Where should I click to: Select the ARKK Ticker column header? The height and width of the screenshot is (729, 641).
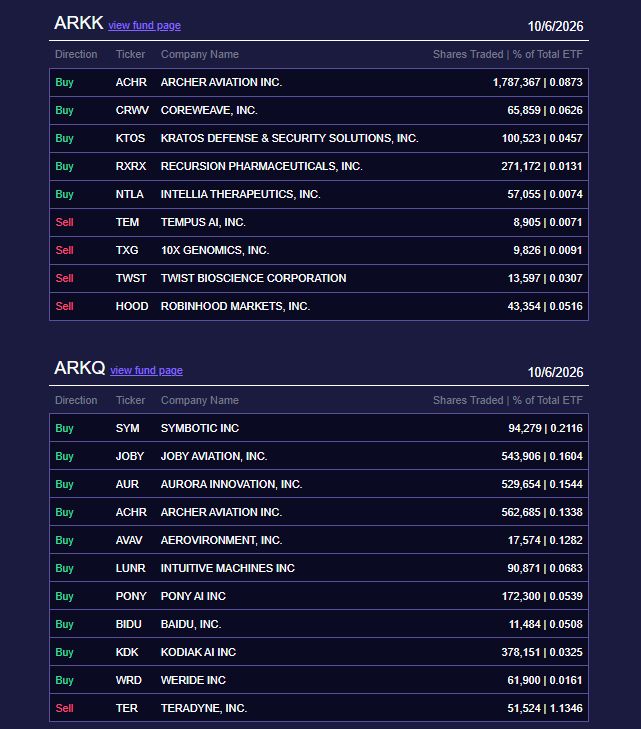[x=130, y=54]
